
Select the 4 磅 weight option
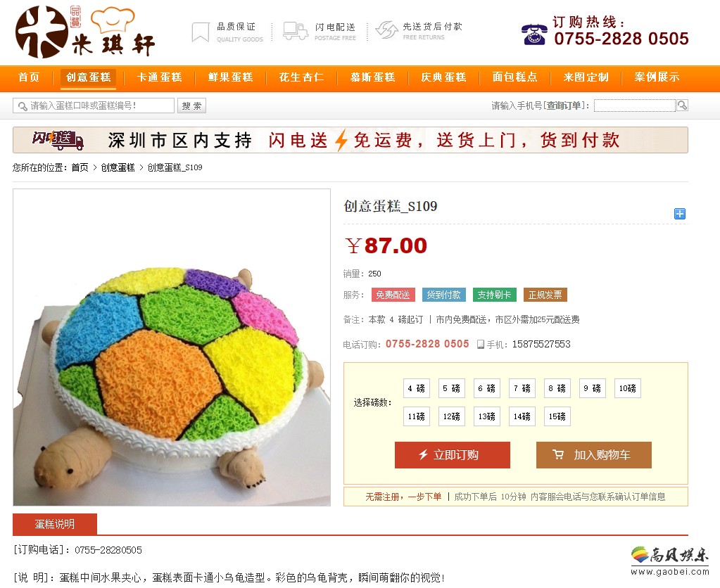click(417, 388)
